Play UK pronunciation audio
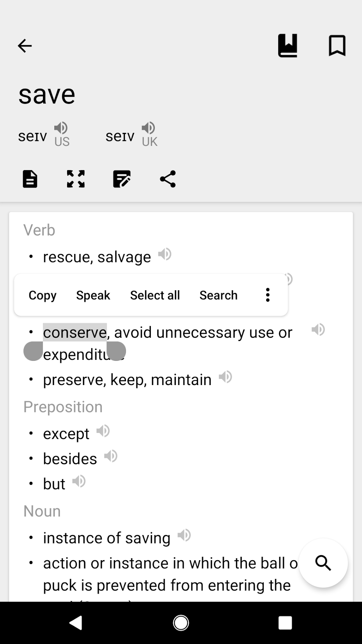This screenshot has height=644, width=362. (x=148, y=128)
